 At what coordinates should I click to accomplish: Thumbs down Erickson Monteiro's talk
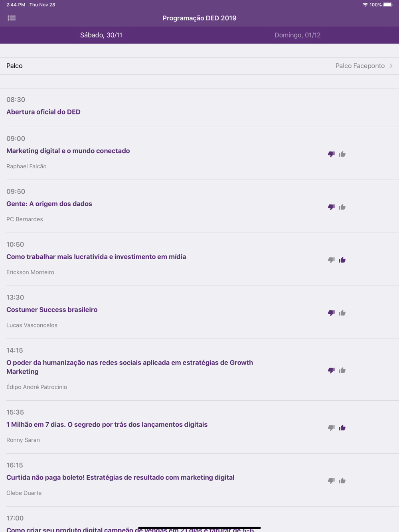coord(331,260)
